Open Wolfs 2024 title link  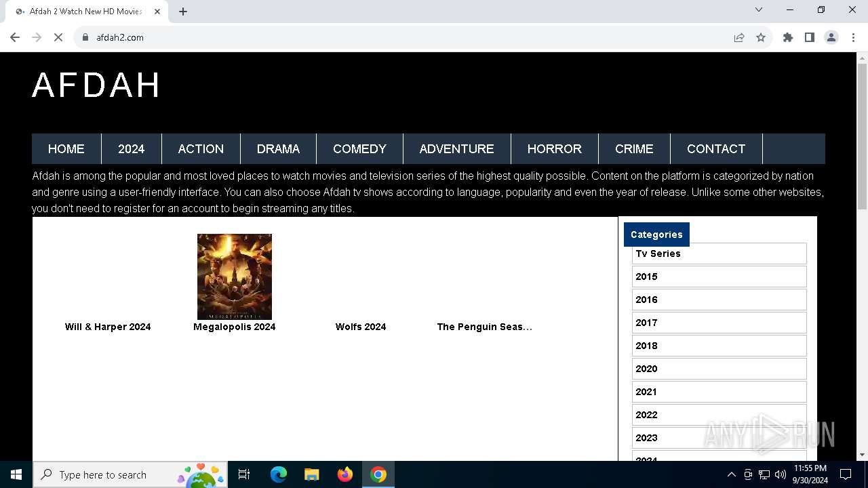tap(361, 327)
